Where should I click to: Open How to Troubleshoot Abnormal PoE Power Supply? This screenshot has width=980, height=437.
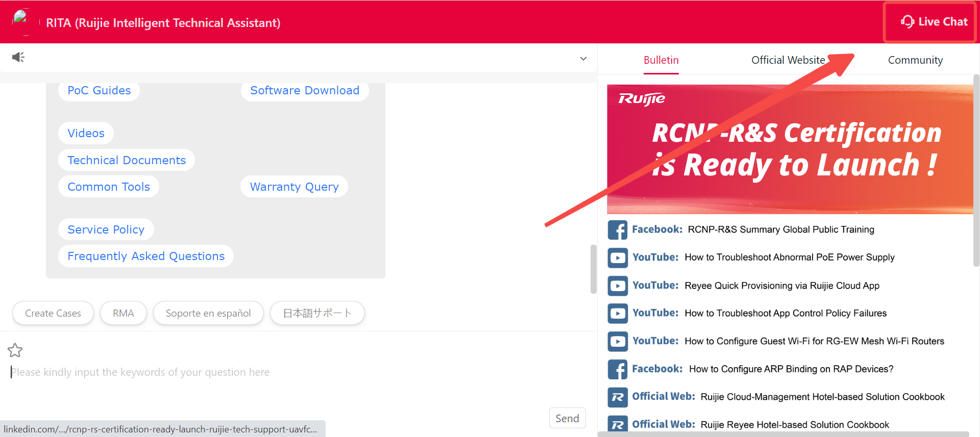pos(790,258)
